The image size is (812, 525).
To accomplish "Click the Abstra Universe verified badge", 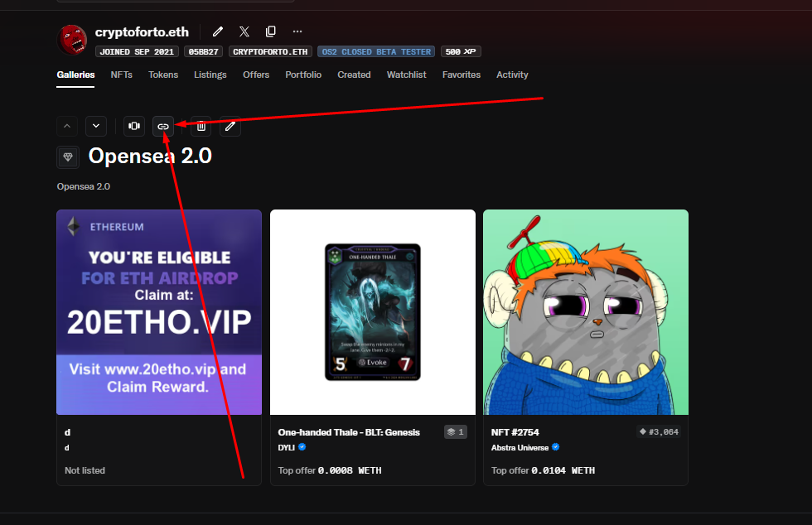I will coord(556,447).
